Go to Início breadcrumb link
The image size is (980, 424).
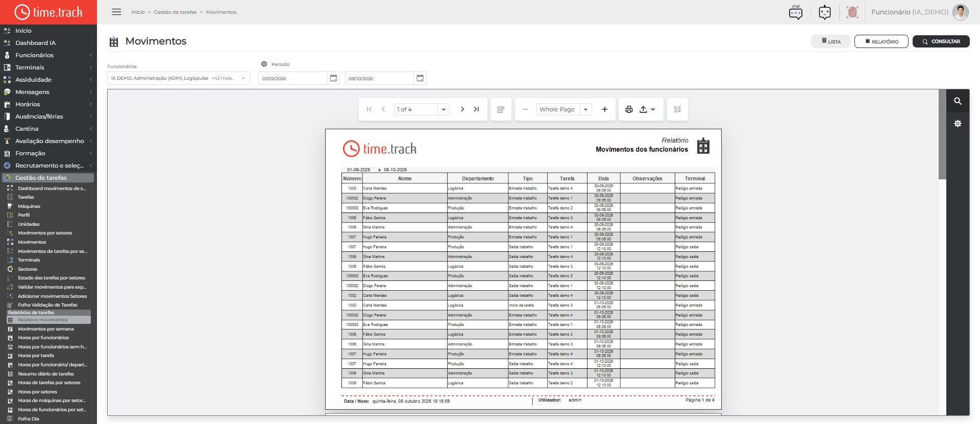click(138, 12)
